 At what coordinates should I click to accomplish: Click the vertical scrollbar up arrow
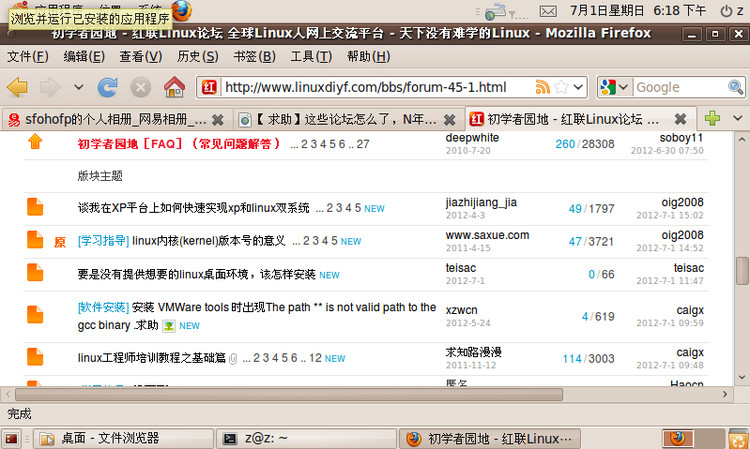742,140
